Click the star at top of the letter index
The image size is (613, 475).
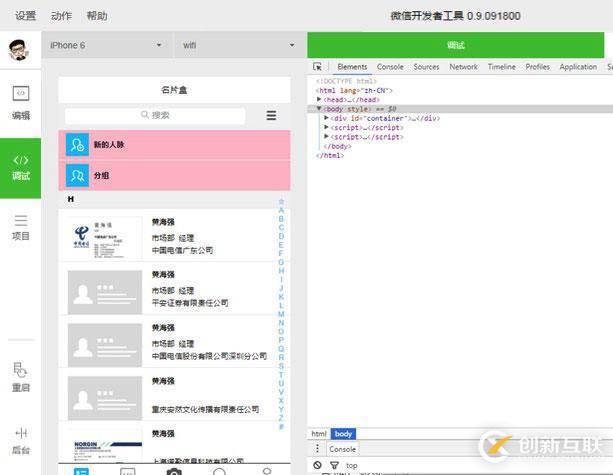click(x=281, y=202)
